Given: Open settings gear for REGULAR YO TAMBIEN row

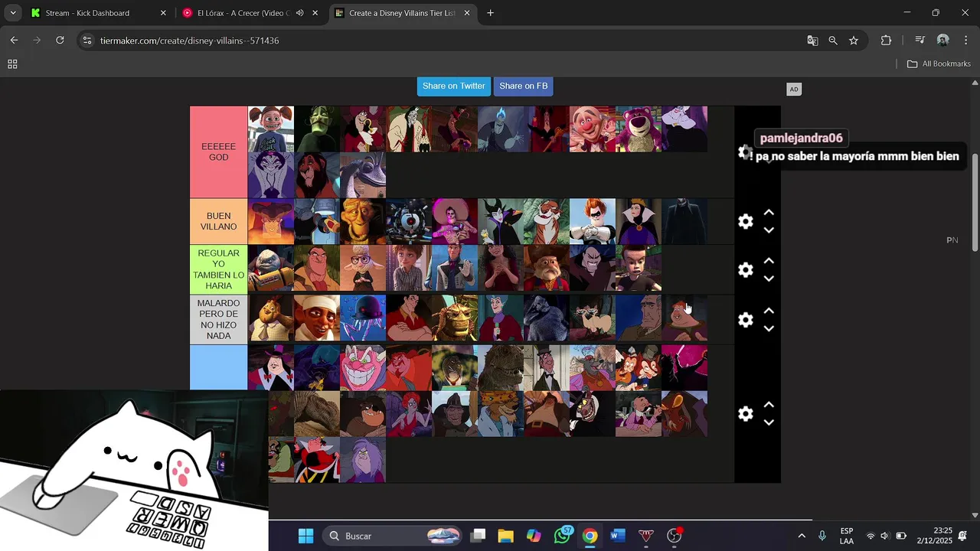Looking at the screenshot, I should [745, 270].
